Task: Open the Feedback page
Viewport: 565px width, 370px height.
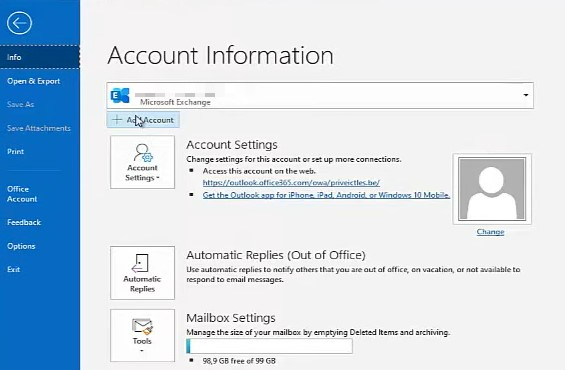Action: (24, 222)
